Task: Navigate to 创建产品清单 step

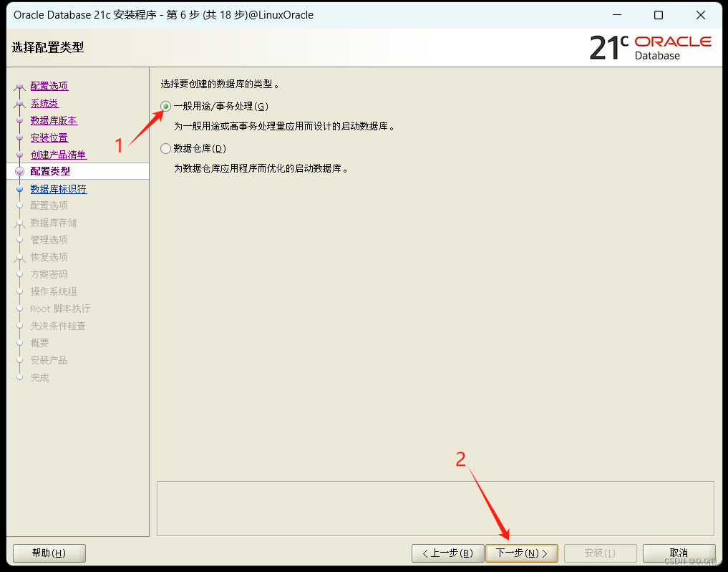Action: (x=59, y=154)
